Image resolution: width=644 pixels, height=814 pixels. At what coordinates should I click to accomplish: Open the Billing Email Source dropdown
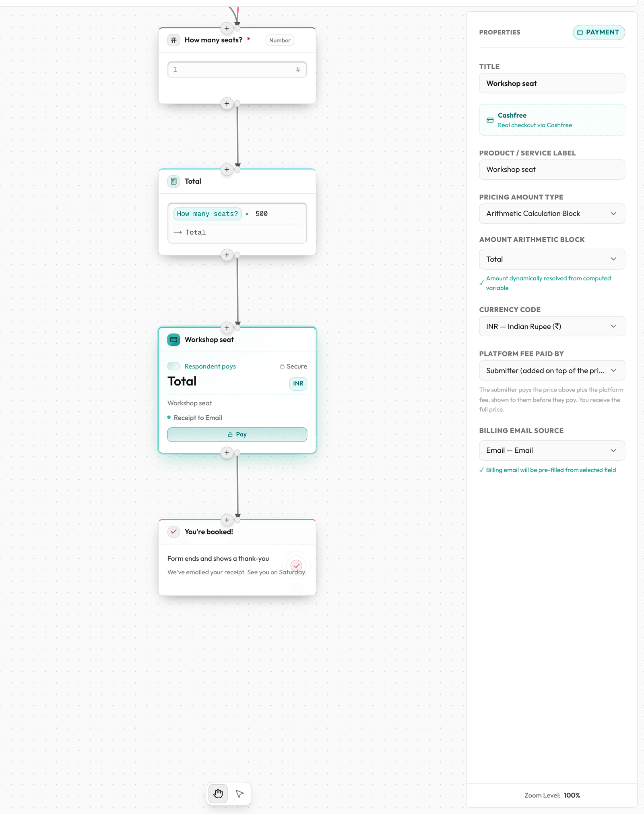tap(552, 450)
